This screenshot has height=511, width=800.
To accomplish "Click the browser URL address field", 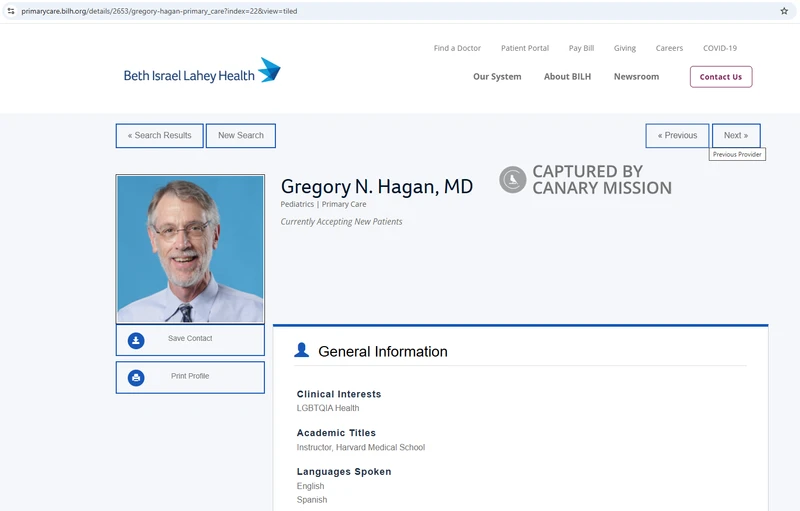I will click(x=398, y=11).
